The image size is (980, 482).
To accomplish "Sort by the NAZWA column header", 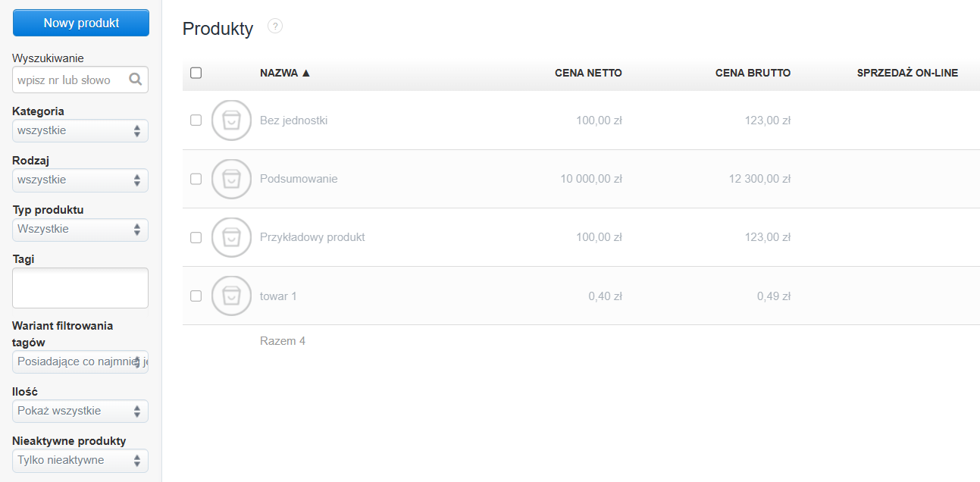I will (285, 74).
